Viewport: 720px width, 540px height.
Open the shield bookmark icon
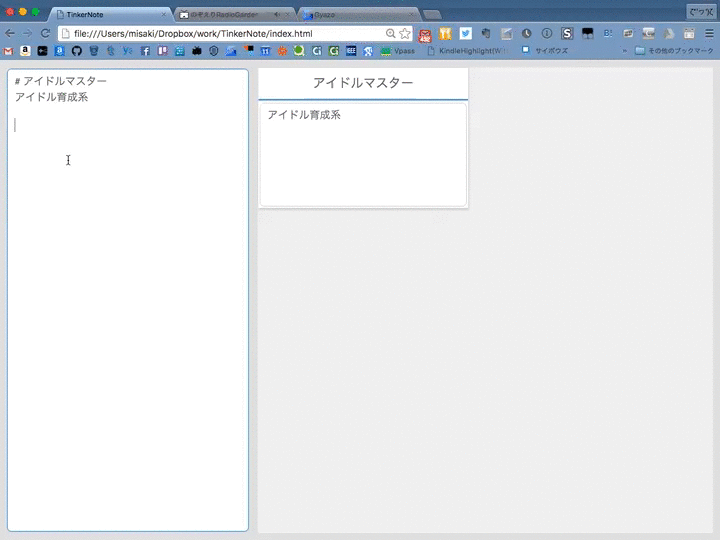click(214, 51)
